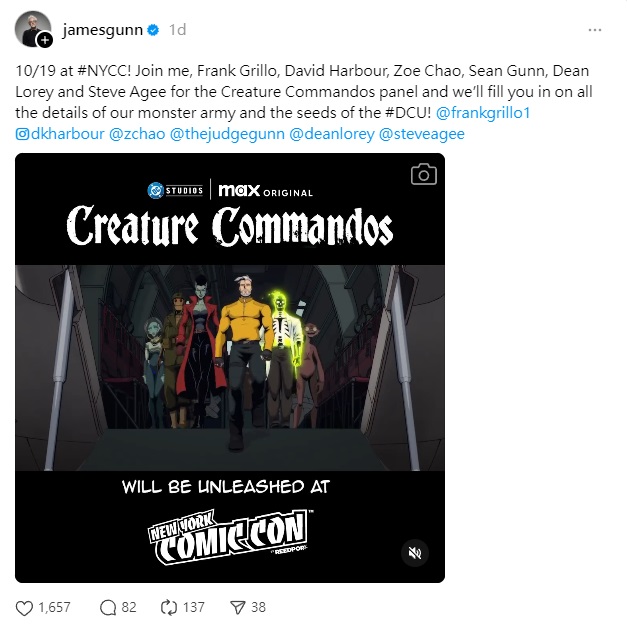This screenshot has width=627, height=627.
Task: Click the 1d timestamp
Action: click(177, 30)
